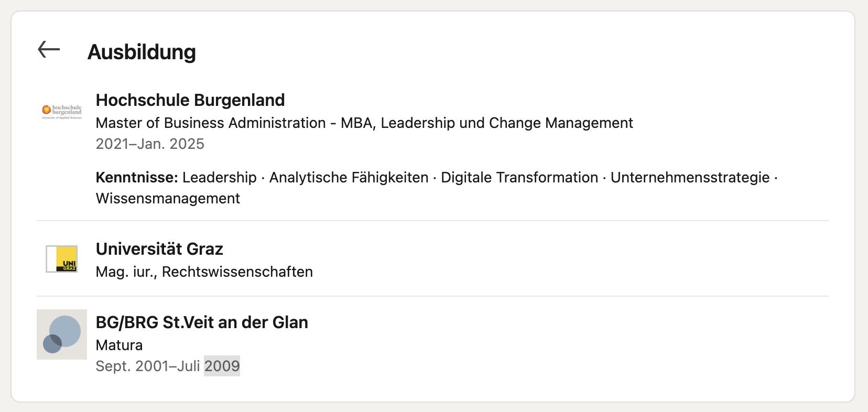Click the bold Kenntnisse label
This screenshot has height=412, width=868.
[137, 178]
